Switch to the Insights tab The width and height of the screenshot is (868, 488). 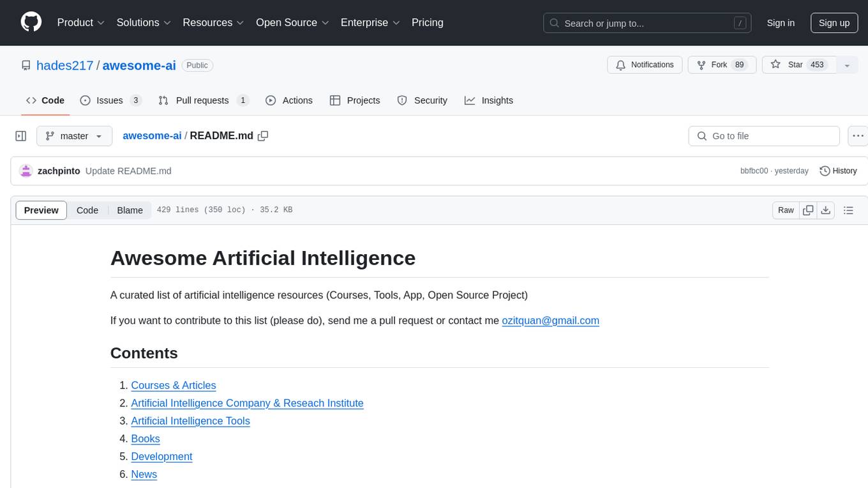pyautogui.click(x=489, y=100)
